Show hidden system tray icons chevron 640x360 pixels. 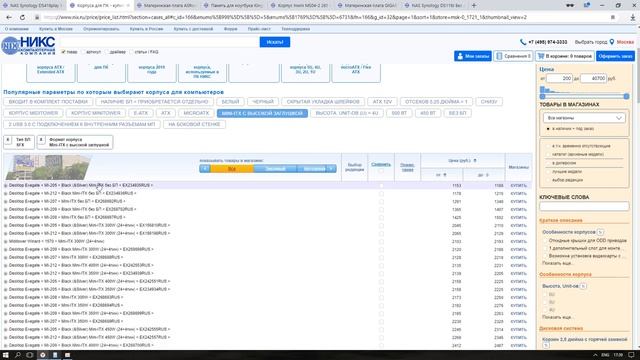pos(595,355)
